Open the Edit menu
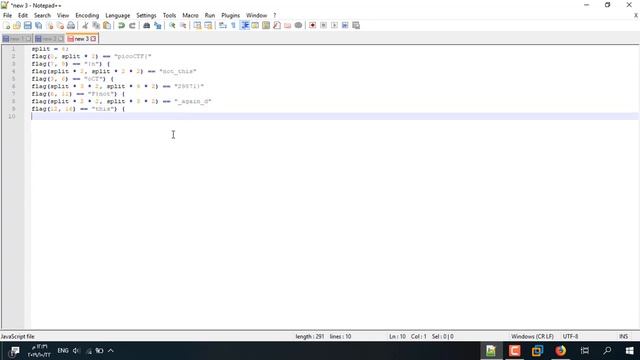This screenshot has height=360, width=640. 23,16
